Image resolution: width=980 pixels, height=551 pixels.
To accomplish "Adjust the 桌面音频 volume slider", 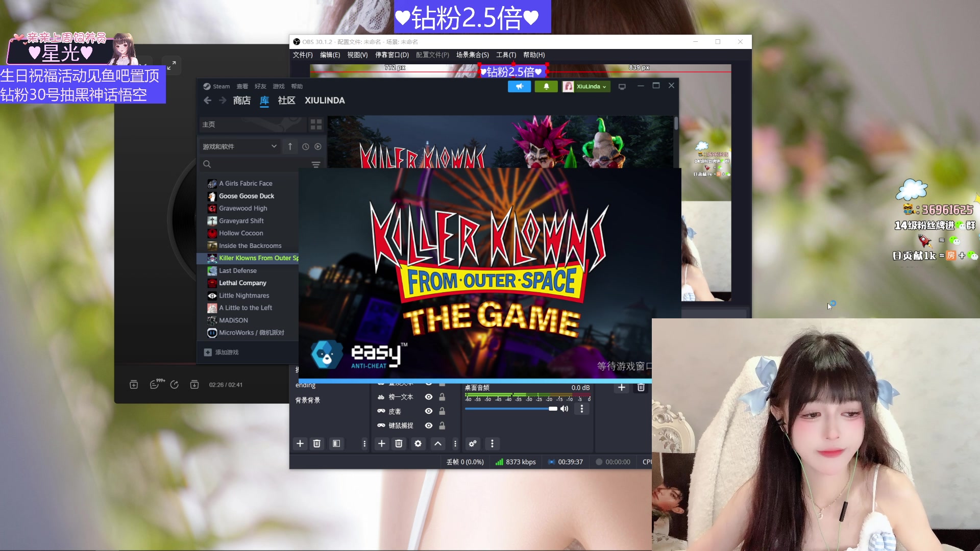I will [511, 409].
